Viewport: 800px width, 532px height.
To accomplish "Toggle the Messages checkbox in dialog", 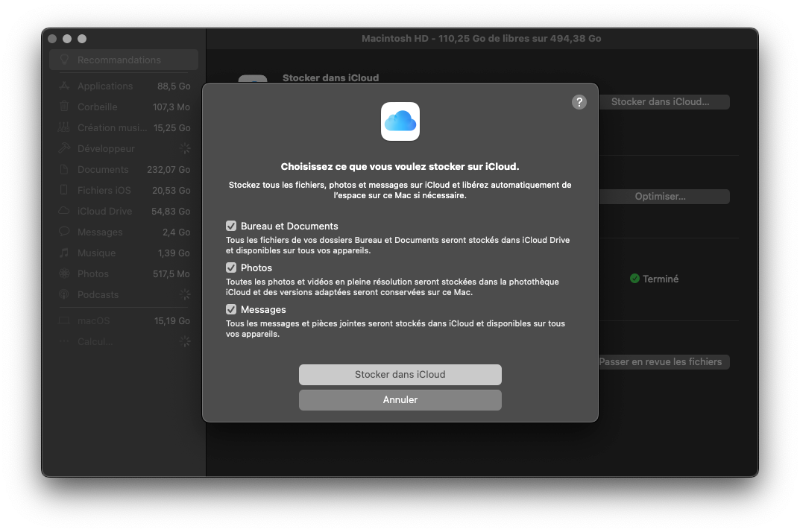I will point(231,310).
